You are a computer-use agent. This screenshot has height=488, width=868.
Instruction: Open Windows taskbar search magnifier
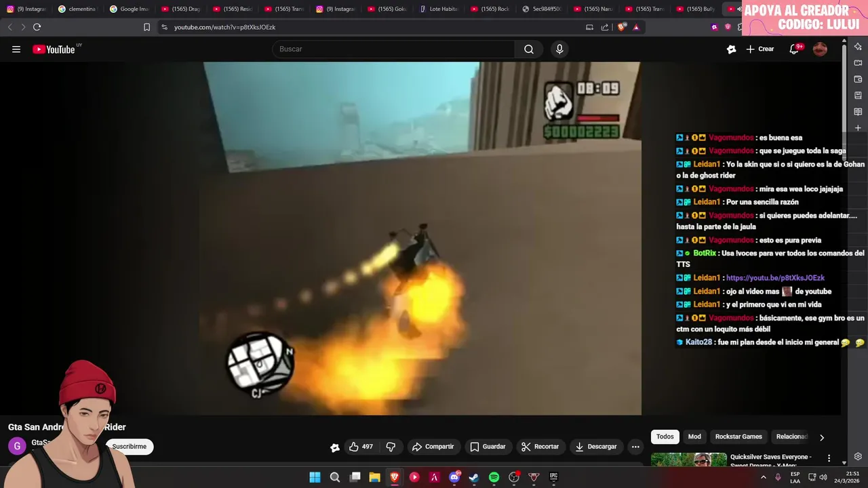point(334,477)
